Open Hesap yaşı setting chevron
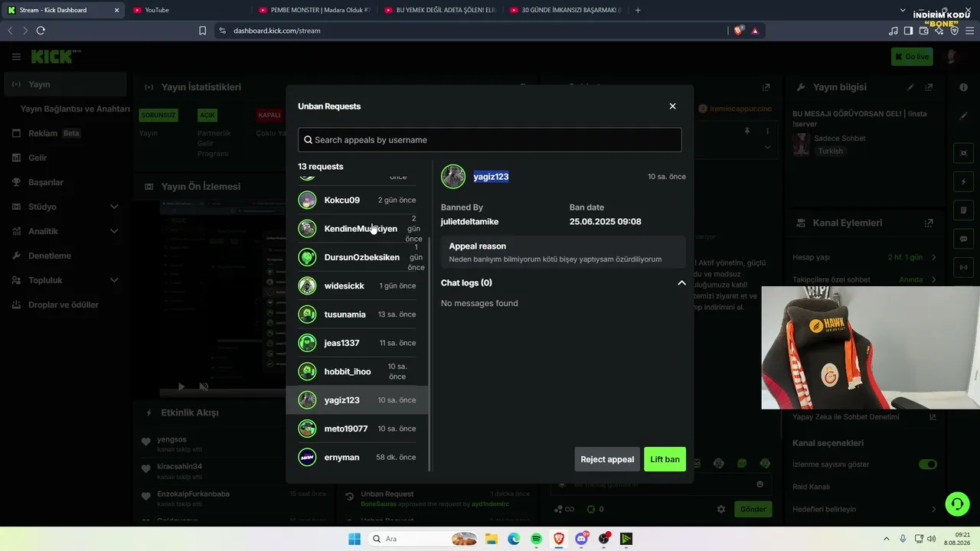Viewport: 980px width, 551px height. [934, 257]
